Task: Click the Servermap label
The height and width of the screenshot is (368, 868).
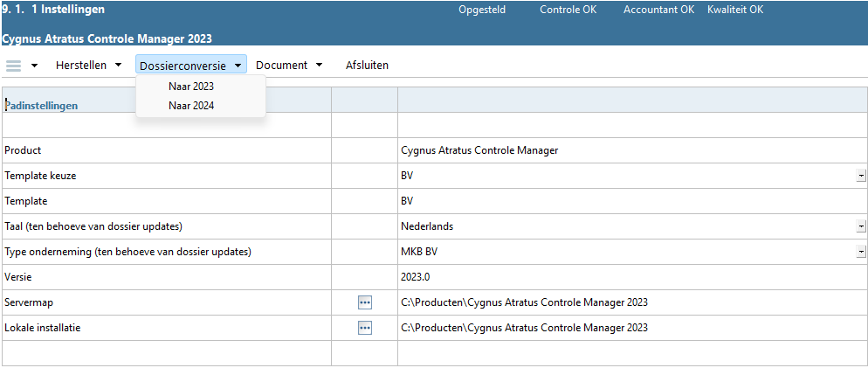Action: (29, 302)
